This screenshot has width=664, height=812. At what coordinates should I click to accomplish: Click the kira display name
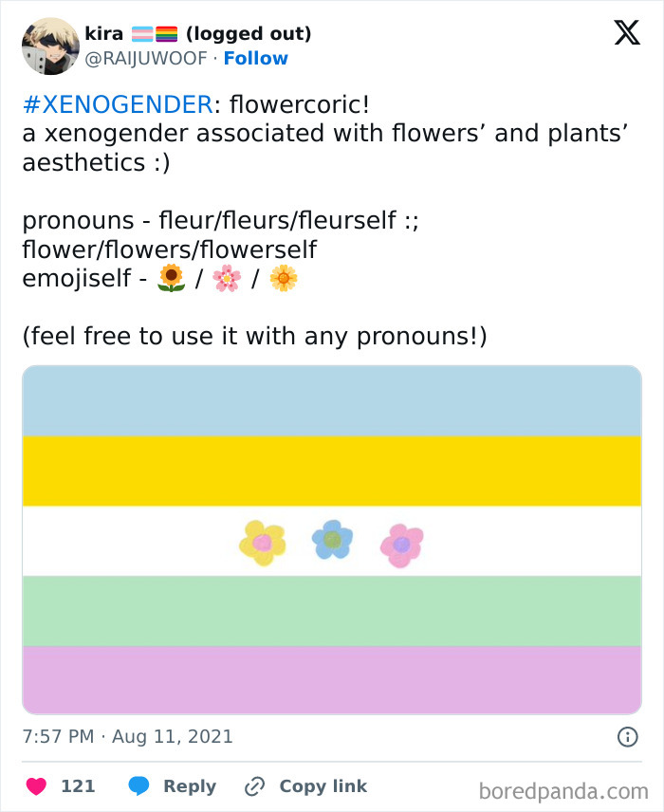pyautogui.click(x=103, y=34)
